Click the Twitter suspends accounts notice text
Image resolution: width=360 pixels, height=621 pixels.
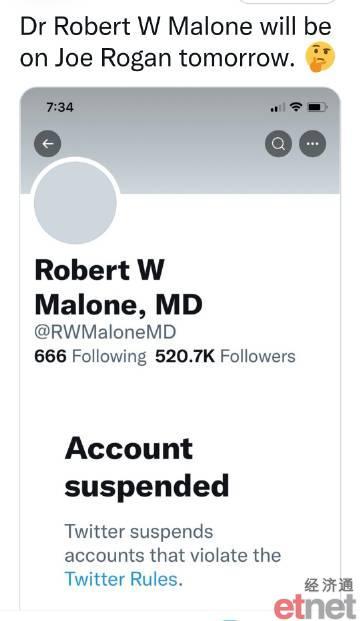coord(173,555)
